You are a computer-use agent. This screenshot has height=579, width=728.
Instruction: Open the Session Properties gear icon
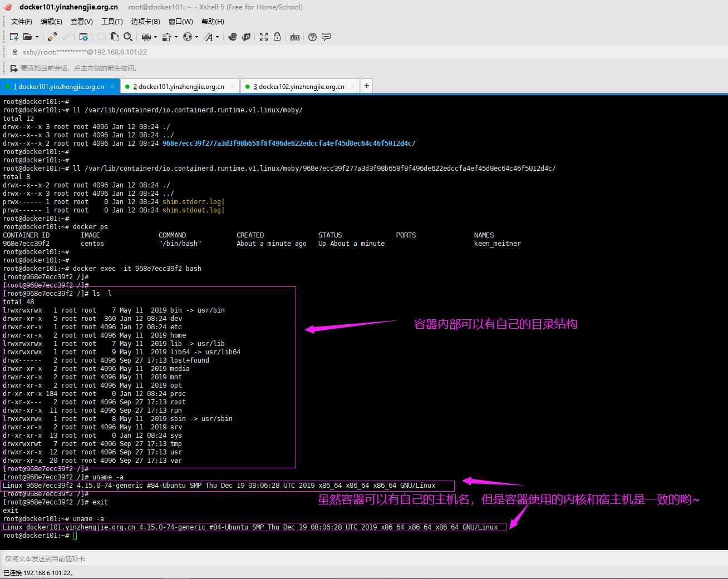tap(83, 37)
